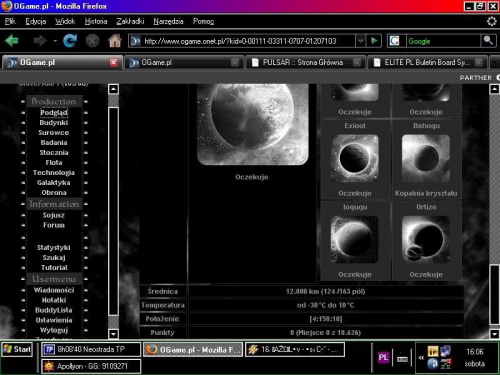Click the PL language indicator
The image size is (500, 375).
pyautogui.click(x=383, y=358)
